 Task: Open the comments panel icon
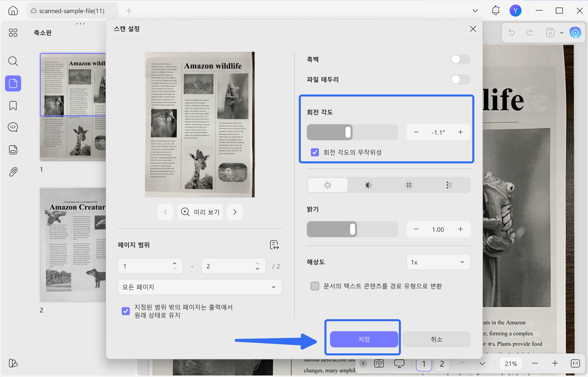(13, 127)
